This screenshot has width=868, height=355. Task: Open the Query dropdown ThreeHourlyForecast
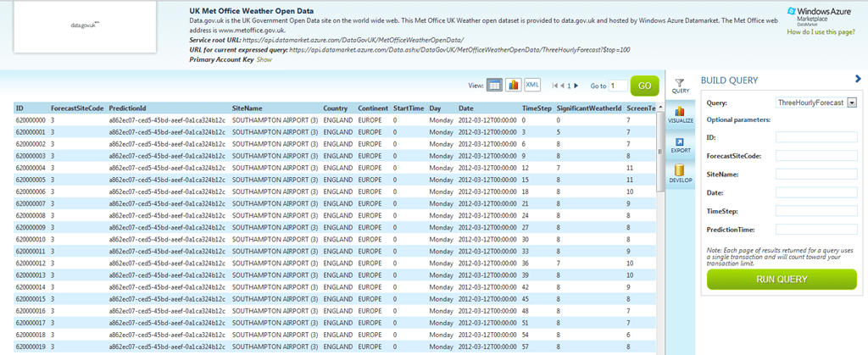pos(816,103)
